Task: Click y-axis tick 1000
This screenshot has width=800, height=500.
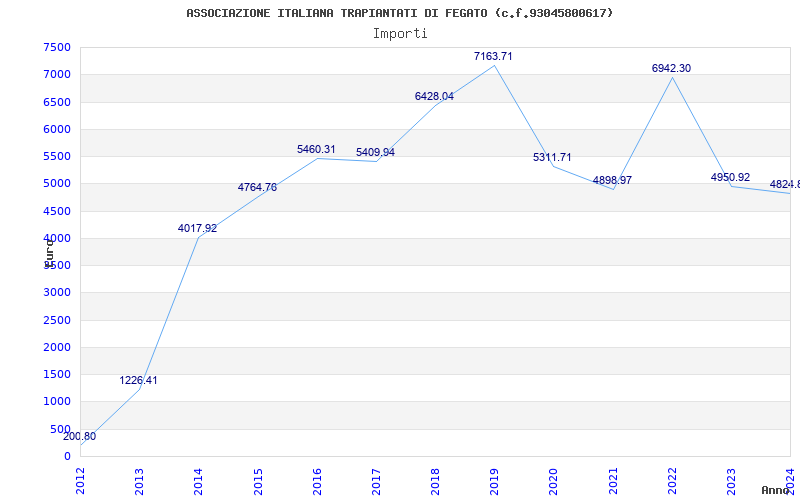Action: coord(57,402)
